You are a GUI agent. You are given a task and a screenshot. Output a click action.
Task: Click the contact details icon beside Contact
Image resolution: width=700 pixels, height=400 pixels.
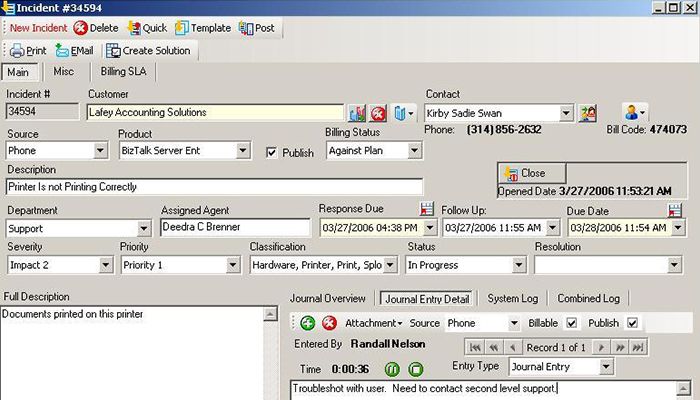588,113
